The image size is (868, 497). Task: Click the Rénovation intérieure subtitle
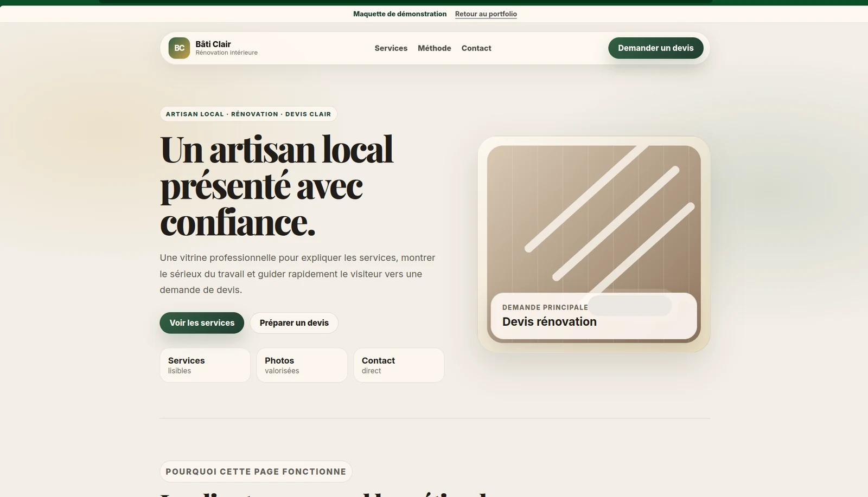click(x=226, y=53)
